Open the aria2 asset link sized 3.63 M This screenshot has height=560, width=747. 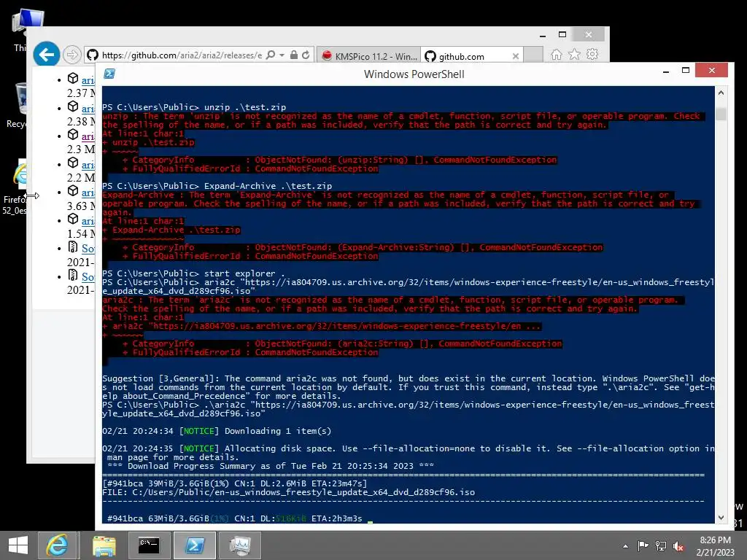[88, 192]
